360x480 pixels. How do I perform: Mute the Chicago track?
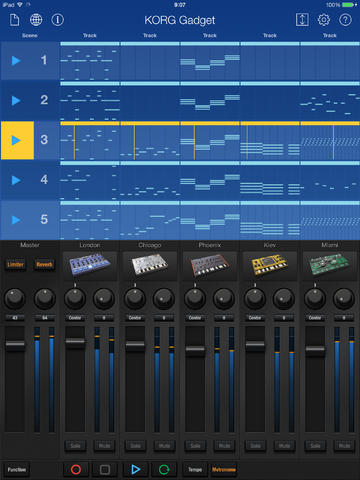[164, 446]
